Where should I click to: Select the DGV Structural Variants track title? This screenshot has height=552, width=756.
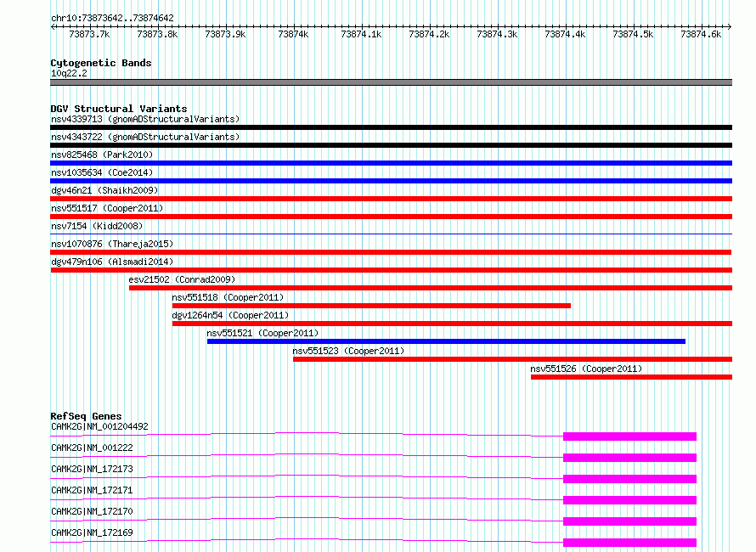point(119,109)
